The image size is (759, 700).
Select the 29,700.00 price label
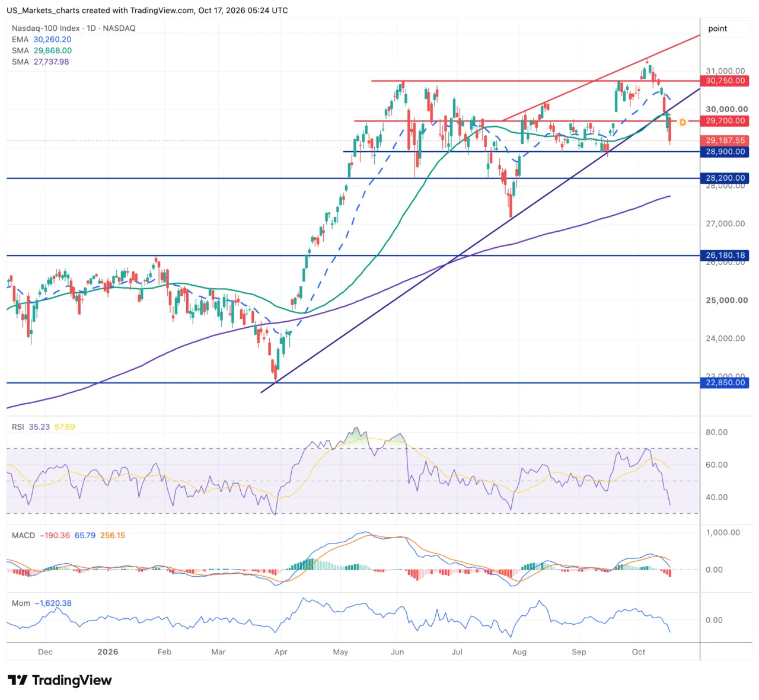pos(725,120)
